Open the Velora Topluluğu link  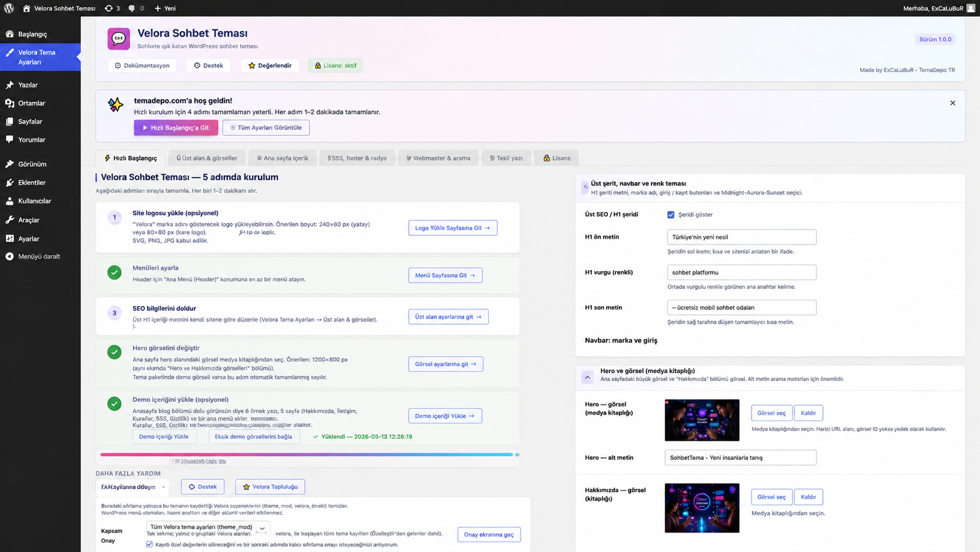coord(270,487)
